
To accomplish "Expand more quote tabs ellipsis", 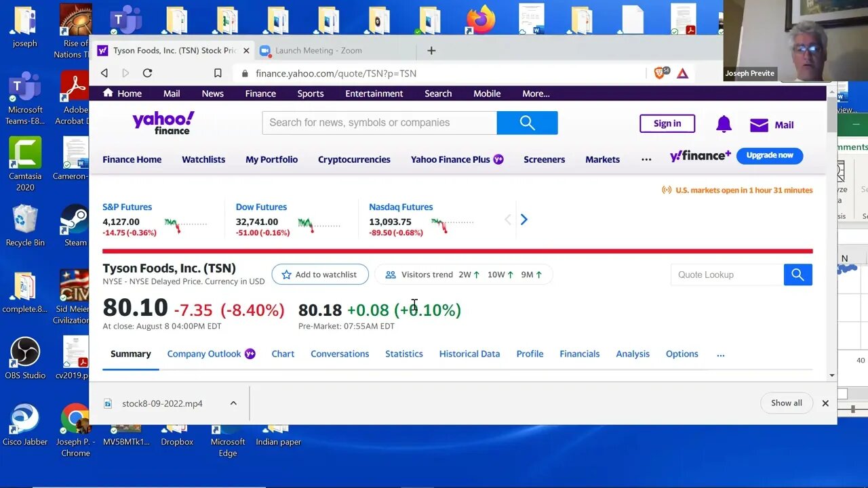I will pyautogui.click(x=720, y=354).
